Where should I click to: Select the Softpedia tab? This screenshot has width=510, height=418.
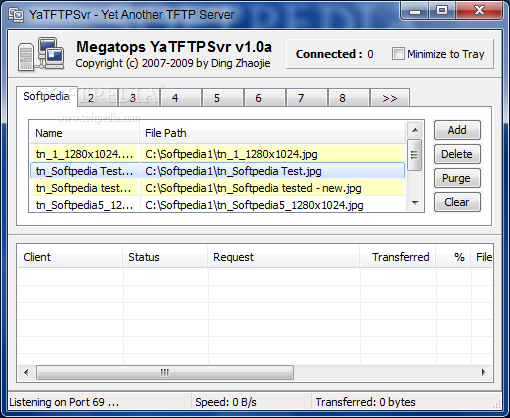click(47, 96)
